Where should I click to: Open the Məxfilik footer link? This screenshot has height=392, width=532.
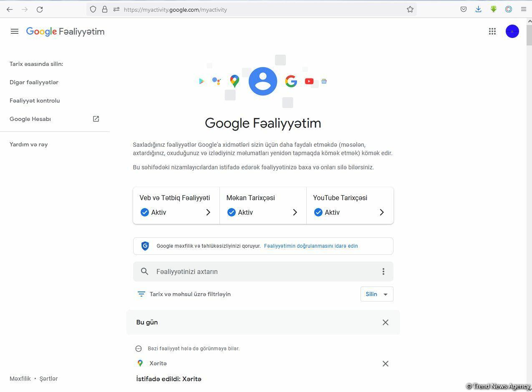[x=20, y=379]
